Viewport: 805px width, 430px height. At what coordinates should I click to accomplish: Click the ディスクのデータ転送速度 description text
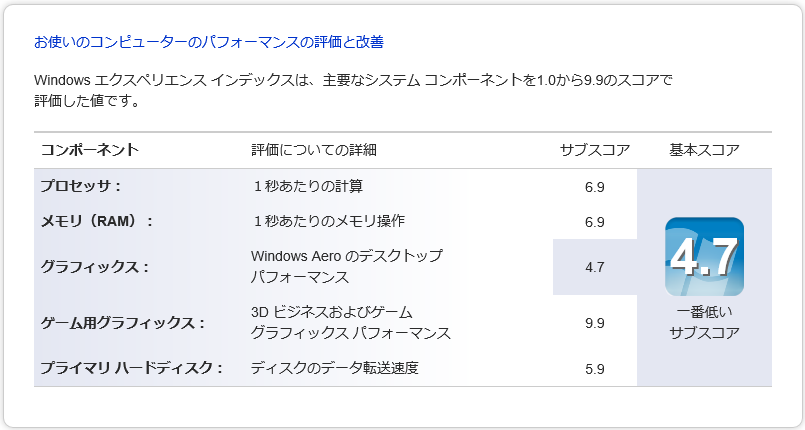click(x=335, y=368)
